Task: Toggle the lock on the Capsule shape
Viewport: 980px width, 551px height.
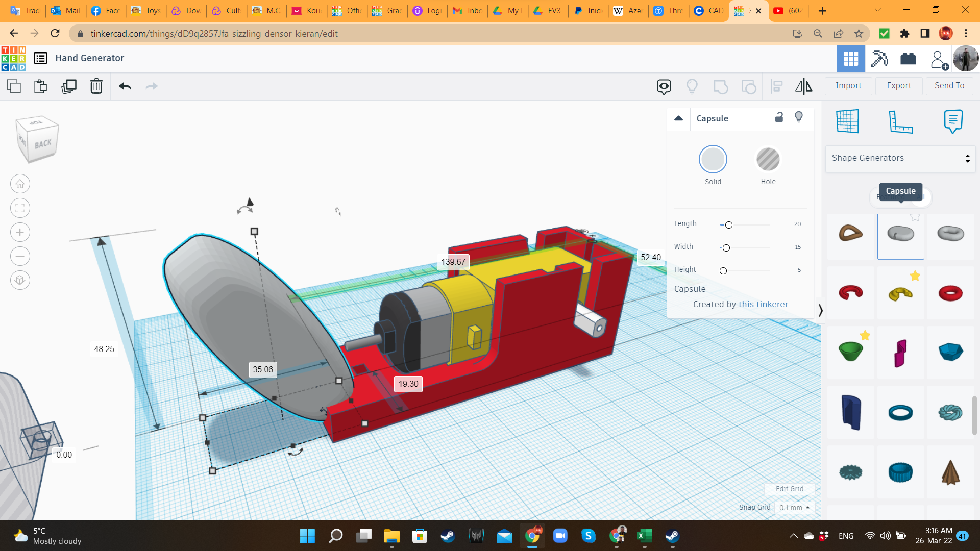Action: (x=779, y=117)
